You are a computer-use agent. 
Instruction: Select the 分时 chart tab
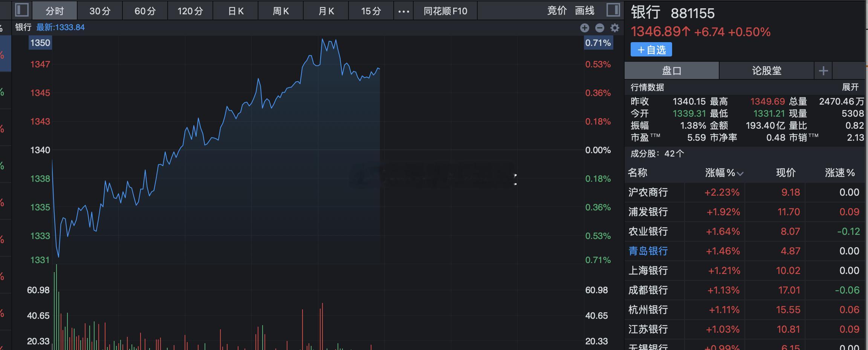tap(55, 11)
